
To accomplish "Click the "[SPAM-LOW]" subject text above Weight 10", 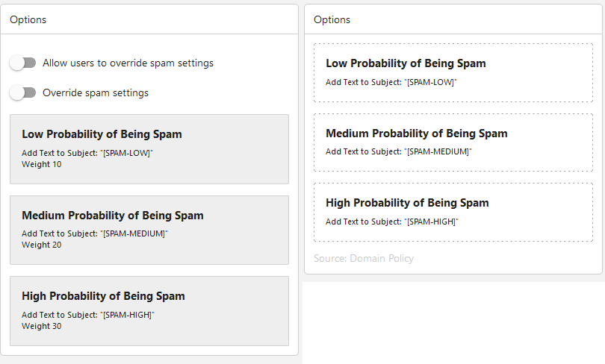I will pyautogui.click(x=126, y=153).
